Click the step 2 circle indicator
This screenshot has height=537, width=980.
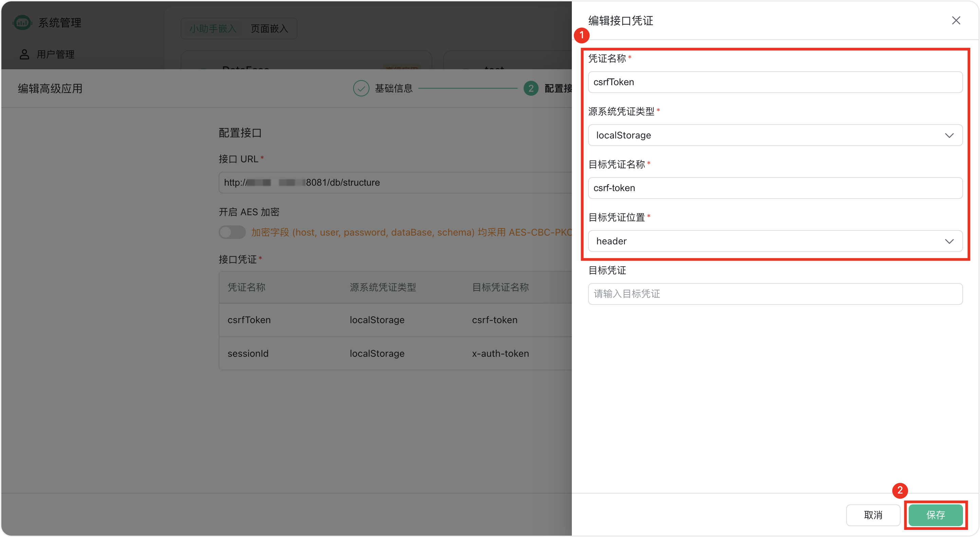[x=531, y=88]
